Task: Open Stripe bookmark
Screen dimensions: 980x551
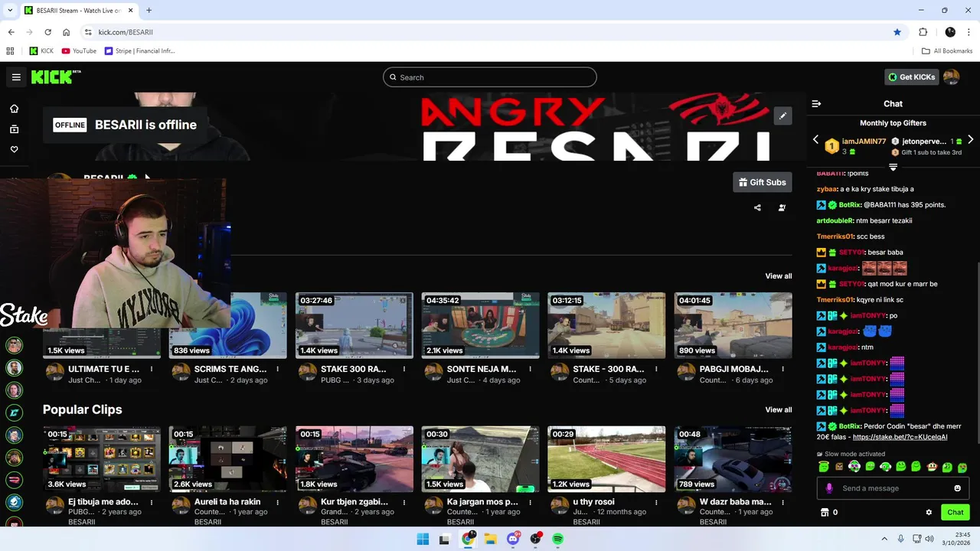Action: click(x=140, y=51)
